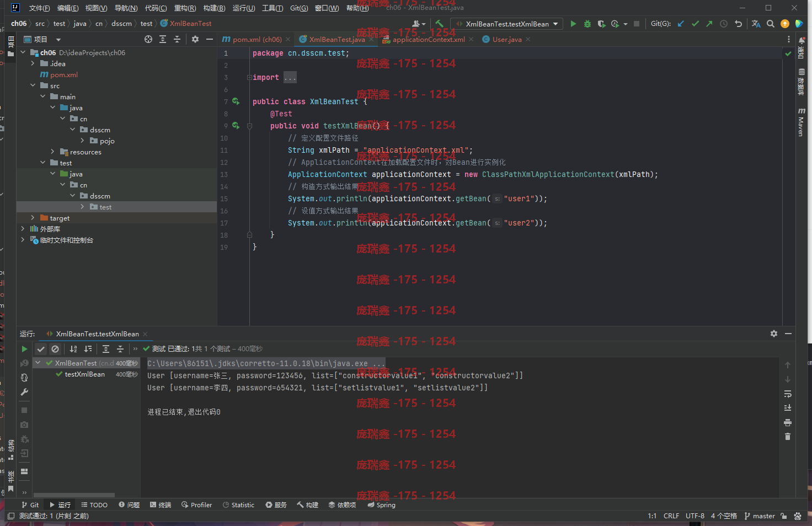Run with coverage shield icon
812x526 pixels.
pos(601,24)
